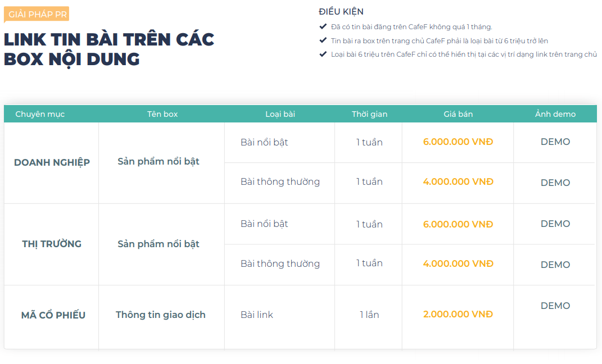Click the checkmark beside the box trang chủ condition
The width and height of the screenshot is (602, 364).
click(x=323, y=40)
